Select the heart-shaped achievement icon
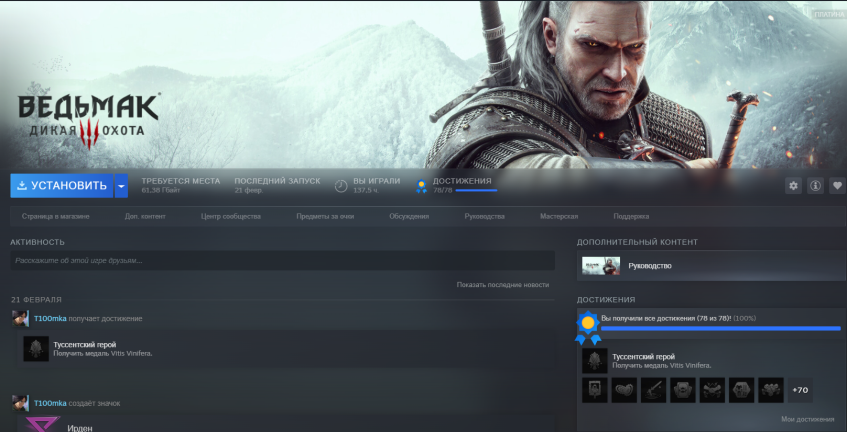The height and width of the screenshot is (432, 847). tap(624, 389)
